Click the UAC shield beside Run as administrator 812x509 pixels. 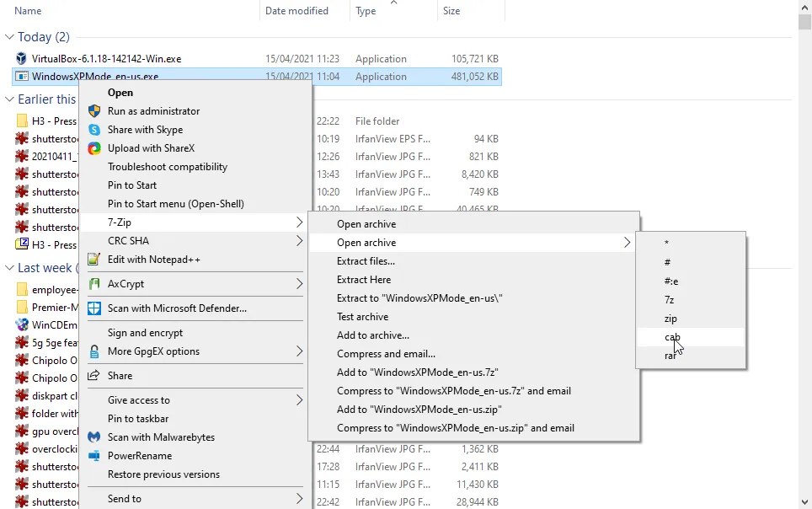click(x=95, y=110)
